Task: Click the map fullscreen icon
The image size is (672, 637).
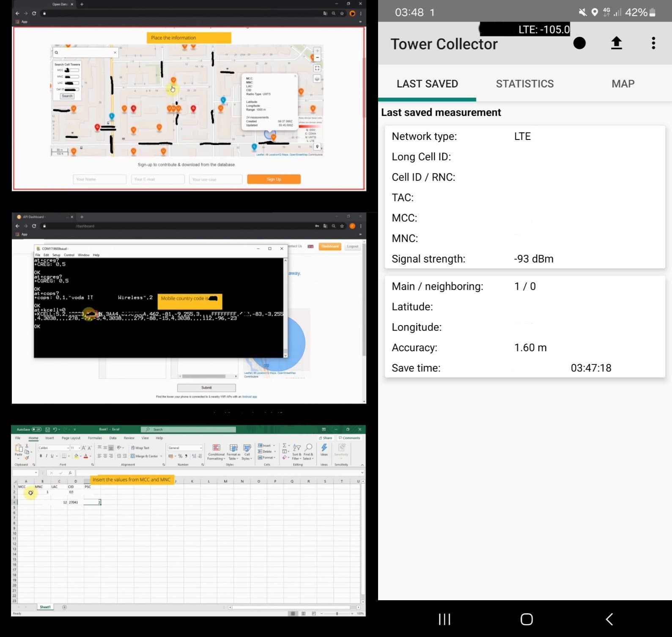Action: (317, 68)
